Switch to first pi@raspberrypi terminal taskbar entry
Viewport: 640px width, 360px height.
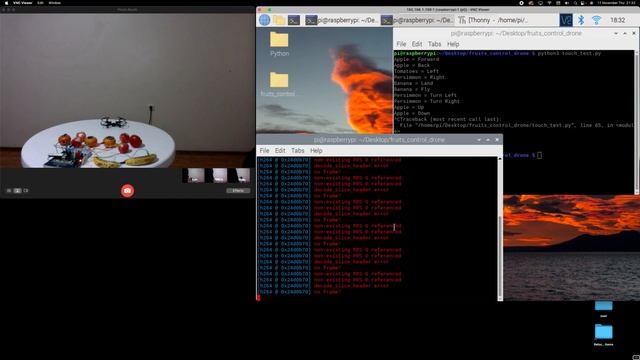click(342, 20)
